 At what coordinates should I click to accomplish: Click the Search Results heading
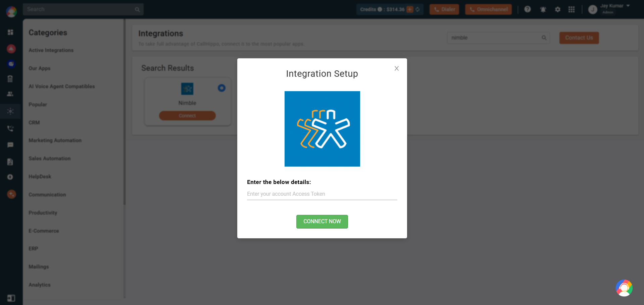167,68
